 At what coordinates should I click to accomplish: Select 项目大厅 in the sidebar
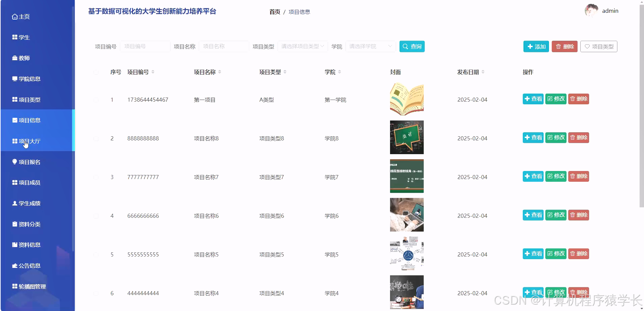click(26, 141)
